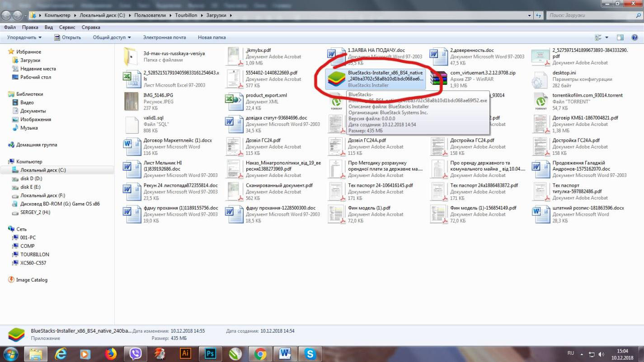Select the 5554402-1440822669.pdf file icon
This screenshot has height=362, width=644.
234,79
